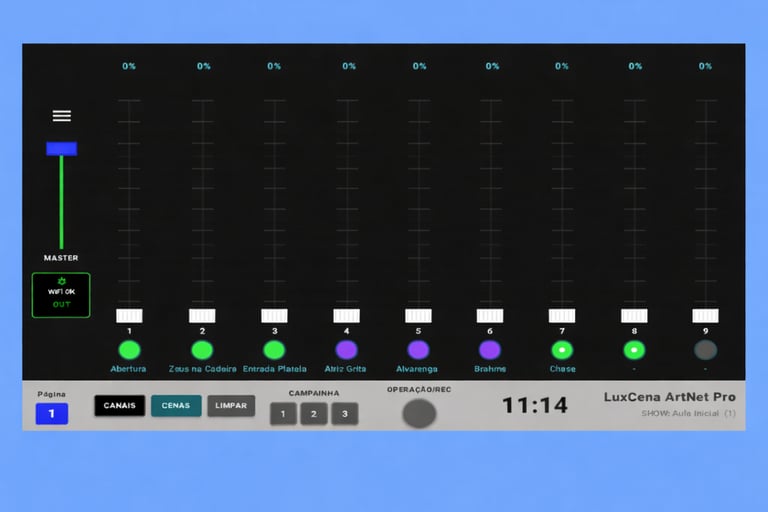Image resolution: width=768 pixels, height=512 pixels.
Task: Trigger the purple Atriz Grita scene button
Action: click(346, 350)
